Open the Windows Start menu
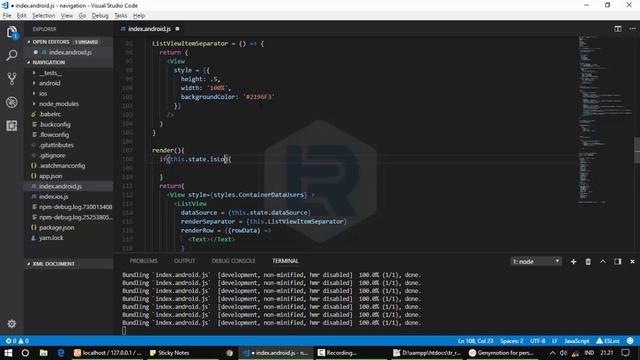Screen dimensions: 640x360 click(x=8, y=353)
